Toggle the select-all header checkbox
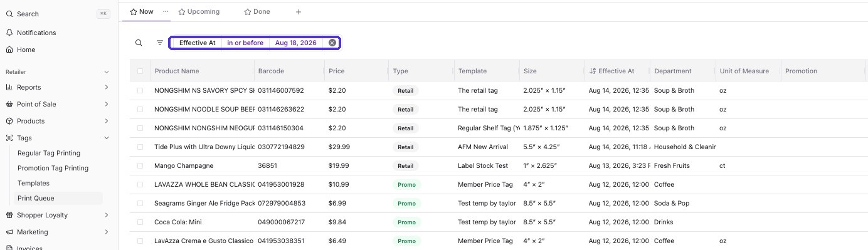 (140, 71)
